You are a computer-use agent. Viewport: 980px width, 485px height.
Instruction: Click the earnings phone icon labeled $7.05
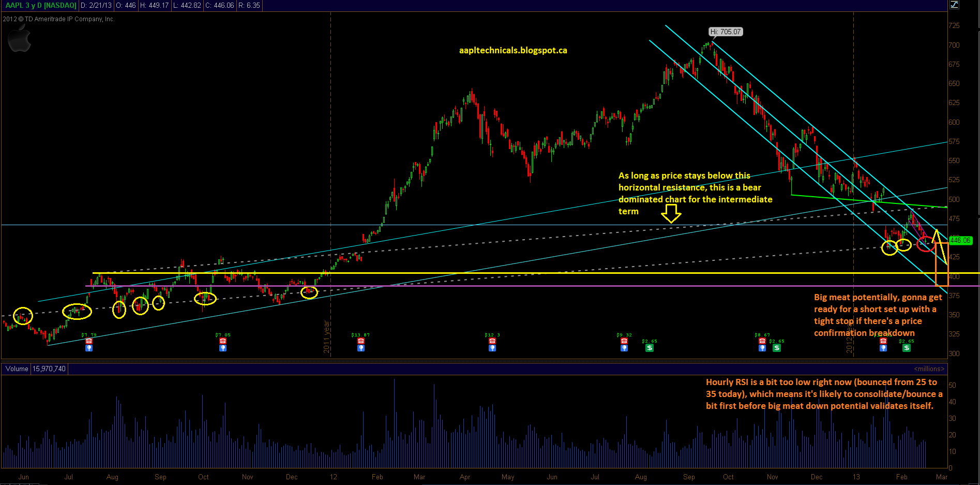[223, 341]
